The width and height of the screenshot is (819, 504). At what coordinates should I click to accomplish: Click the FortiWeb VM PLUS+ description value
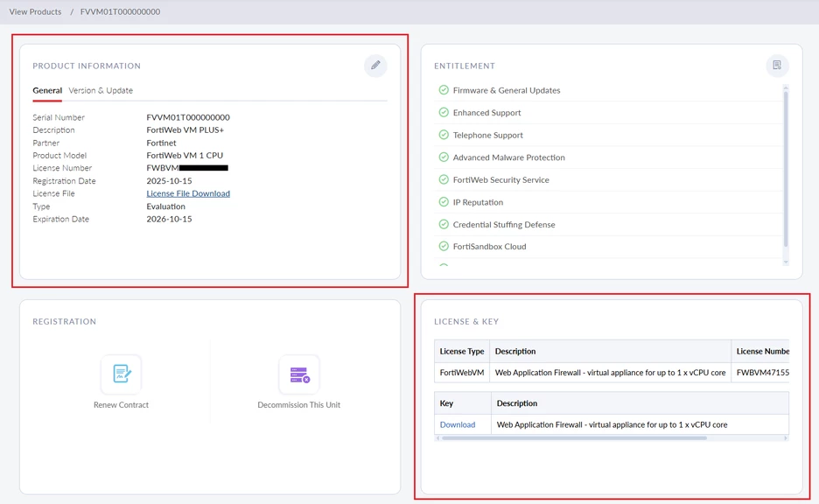tap(185, 130)
